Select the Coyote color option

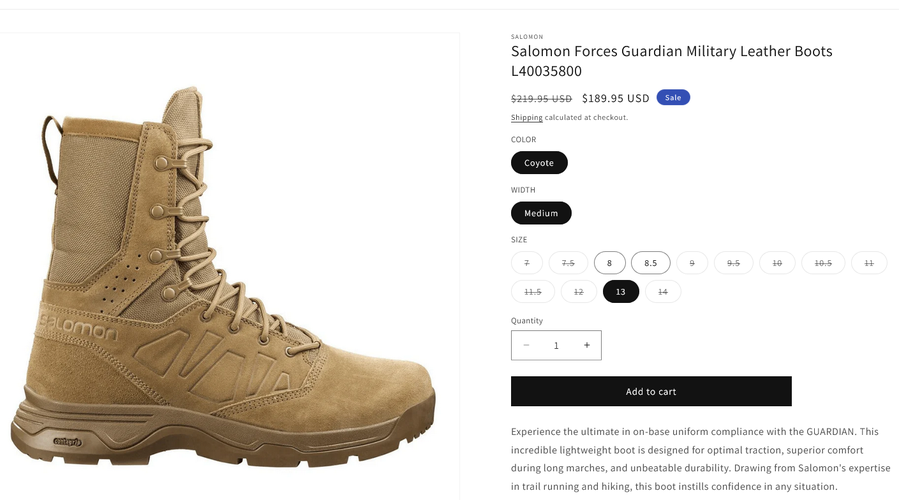pyautogui.click(x=539, y=163)
